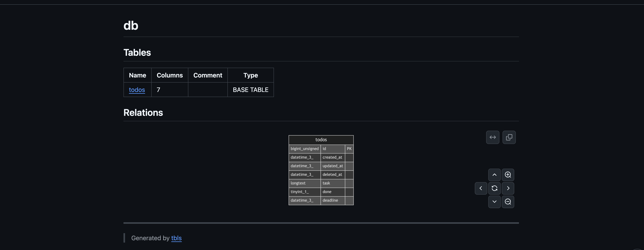Pan the diagram to the left
The height and width of the screenshot is (250, 644).
[x=481, y=188]
